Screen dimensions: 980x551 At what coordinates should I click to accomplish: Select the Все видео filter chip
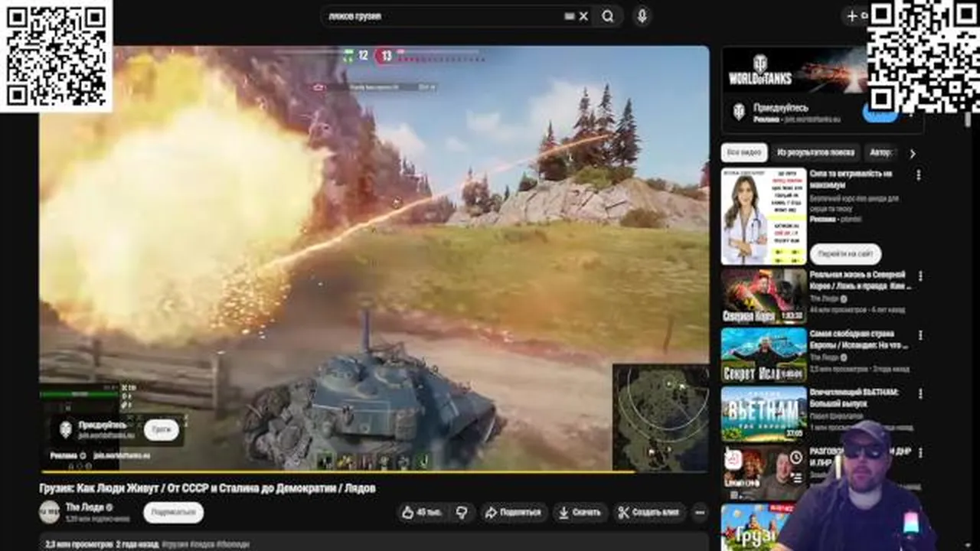pyautogui.click(x=743, y=153)
